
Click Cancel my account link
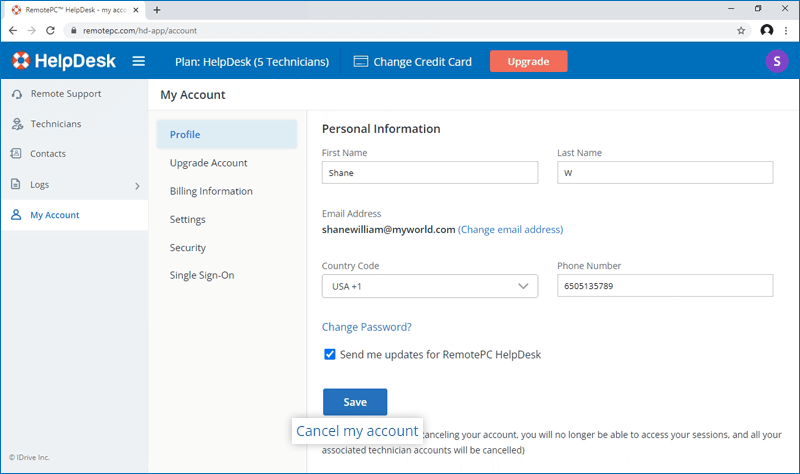click(x=357, y=431)
